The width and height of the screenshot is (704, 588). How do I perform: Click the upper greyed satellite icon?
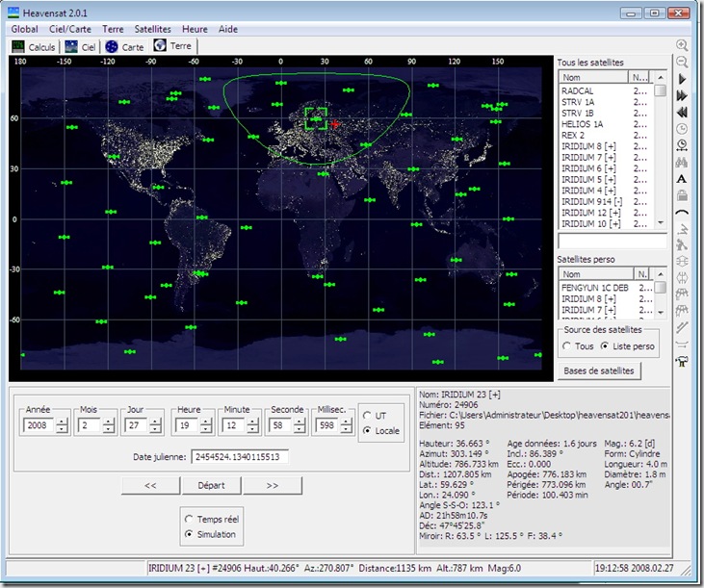(682, 229)
